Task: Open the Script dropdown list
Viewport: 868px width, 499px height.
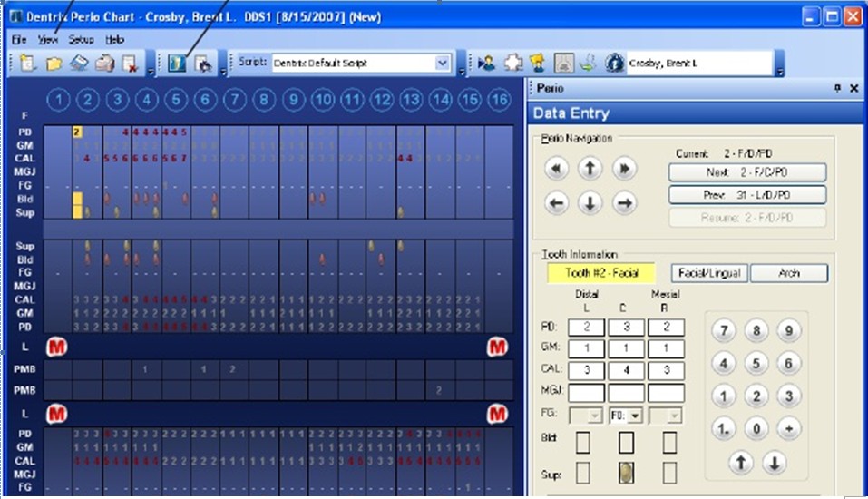Action: (x=443, y=63)
